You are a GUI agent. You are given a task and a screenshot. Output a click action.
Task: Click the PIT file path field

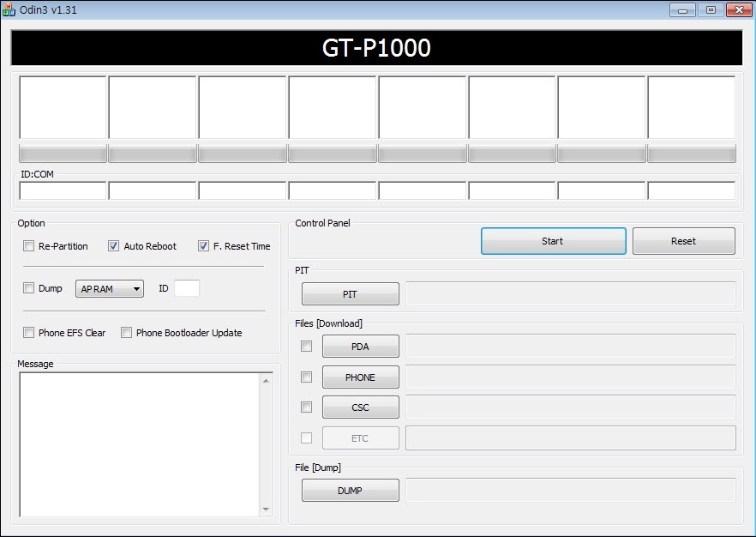click(x=571, y=294)
